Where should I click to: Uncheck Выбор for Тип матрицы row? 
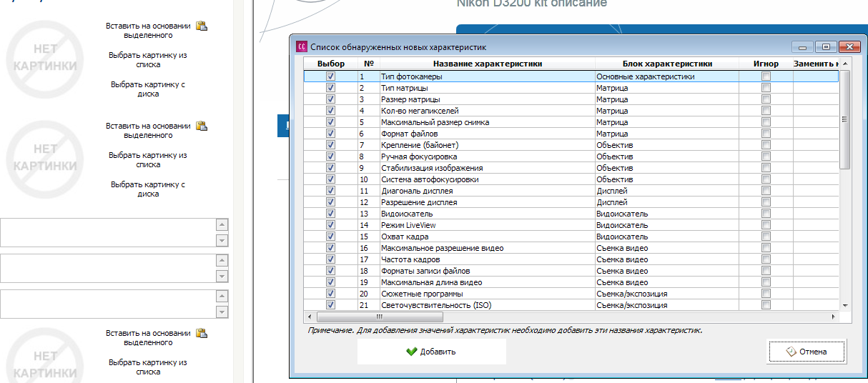click(x=330, y=88)
